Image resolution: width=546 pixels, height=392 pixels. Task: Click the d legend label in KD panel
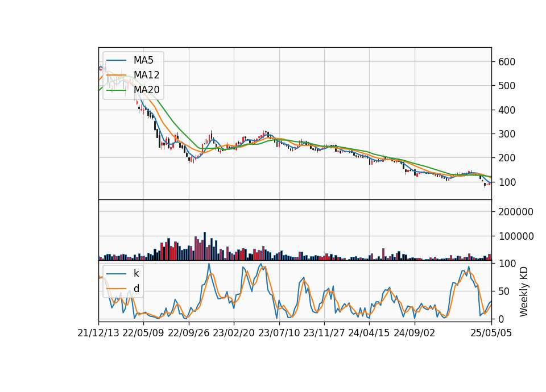click(x=136, y=289)
